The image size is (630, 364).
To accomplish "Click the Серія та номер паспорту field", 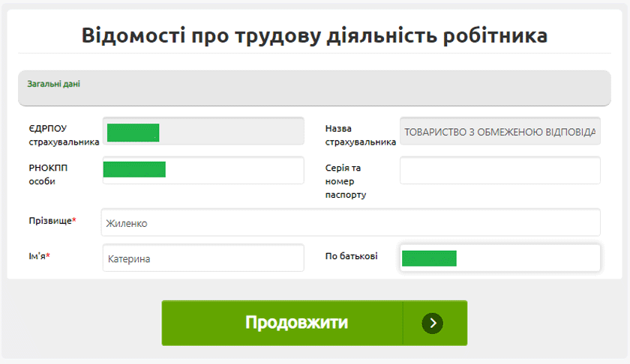I will [500, 170].
